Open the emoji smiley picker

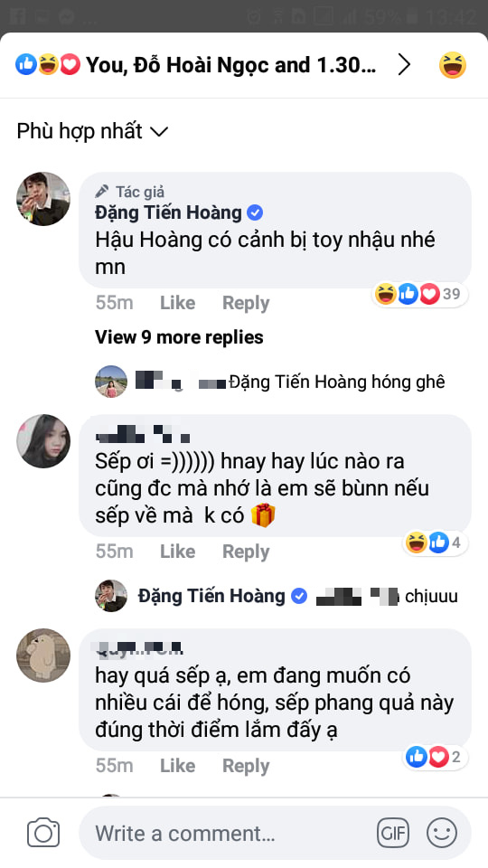(x=442, y=833)
